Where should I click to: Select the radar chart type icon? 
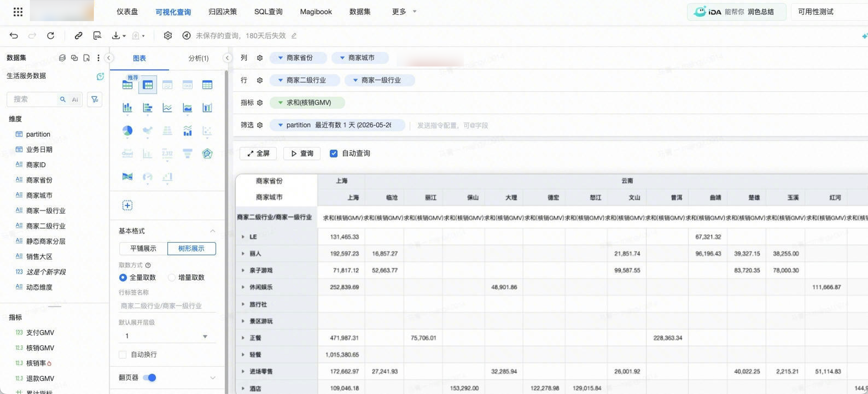coord(207,153)
